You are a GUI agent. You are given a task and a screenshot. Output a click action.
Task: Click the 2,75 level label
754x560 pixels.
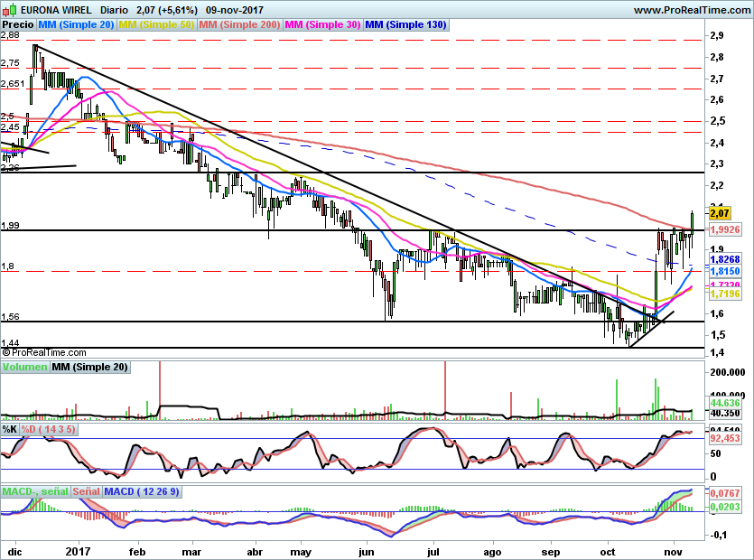pyautogui.click(x=10, y=63)
